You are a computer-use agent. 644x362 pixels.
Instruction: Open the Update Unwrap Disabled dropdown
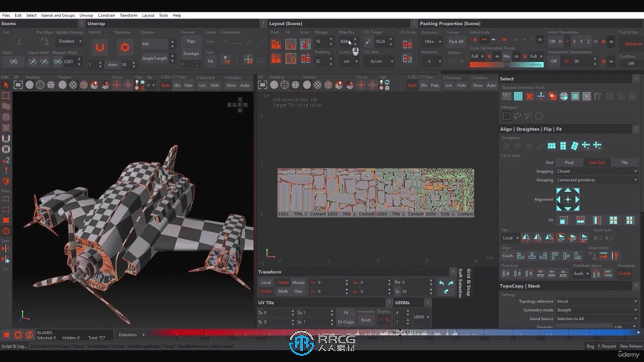pos(70,41)
